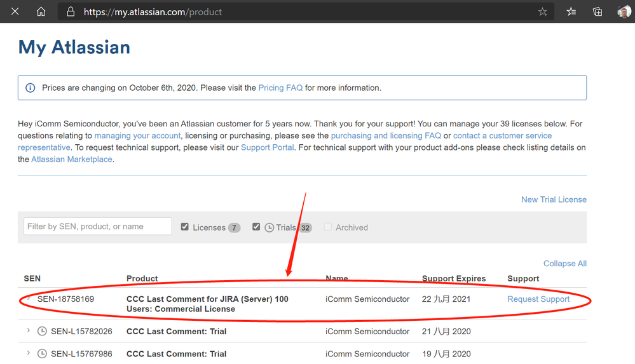Click the info icon in price notice
The height and width of the screenshot is (364, 635).
click(x=31, y=88)
